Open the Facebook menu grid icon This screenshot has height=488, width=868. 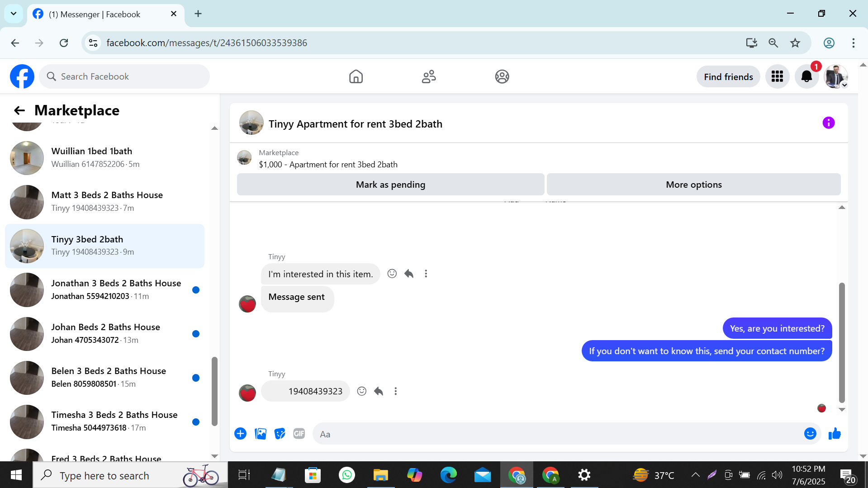click(777, 76)
